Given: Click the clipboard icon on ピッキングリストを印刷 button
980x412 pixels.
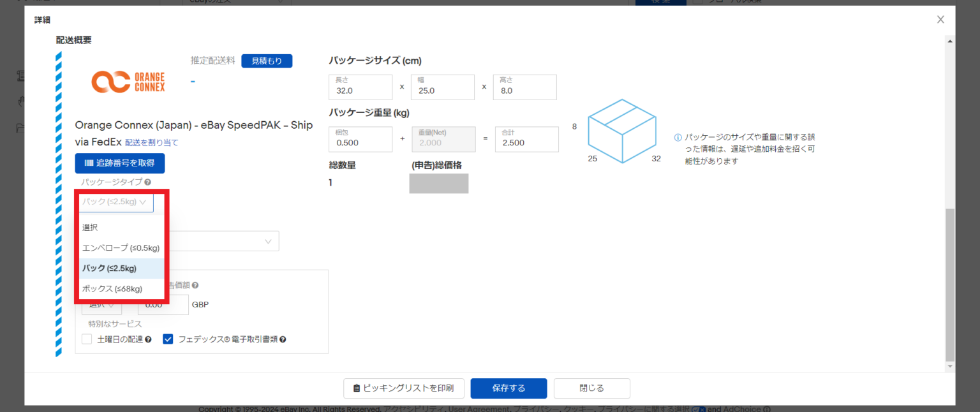Looking at the screenshot, I should coord(356,388).
